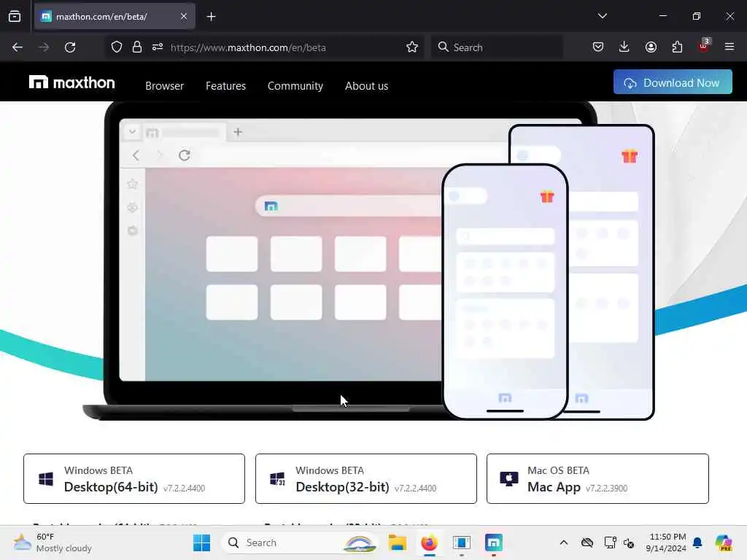The height and width of the screenshot is (560, 747).
Task: Close the maxthon.com/en/beta tab
Action: 183,16
